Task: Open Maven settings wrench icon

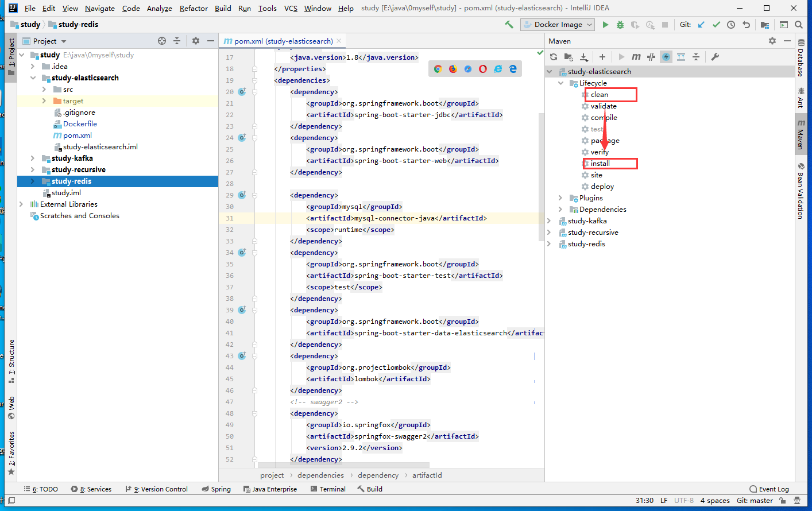Action: tap(715, 57)
